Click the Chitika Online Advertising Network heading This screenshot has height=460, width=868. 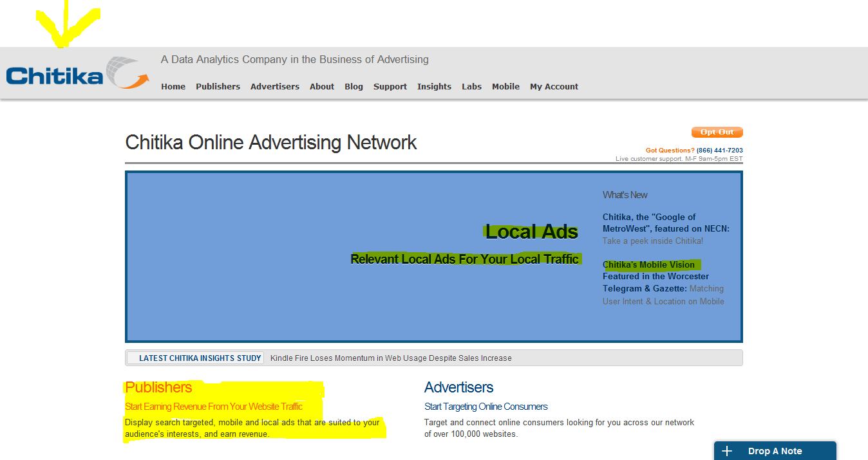click(271, 142)
